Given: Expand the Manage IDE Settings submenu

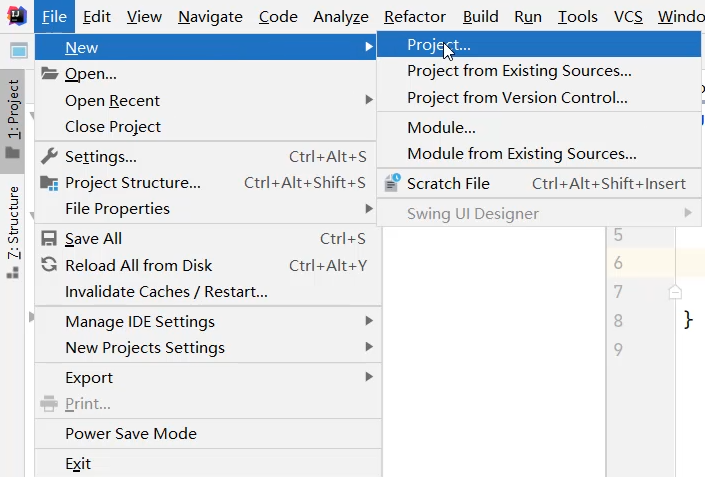Looking at the screenshot, I should coord(140,322).
